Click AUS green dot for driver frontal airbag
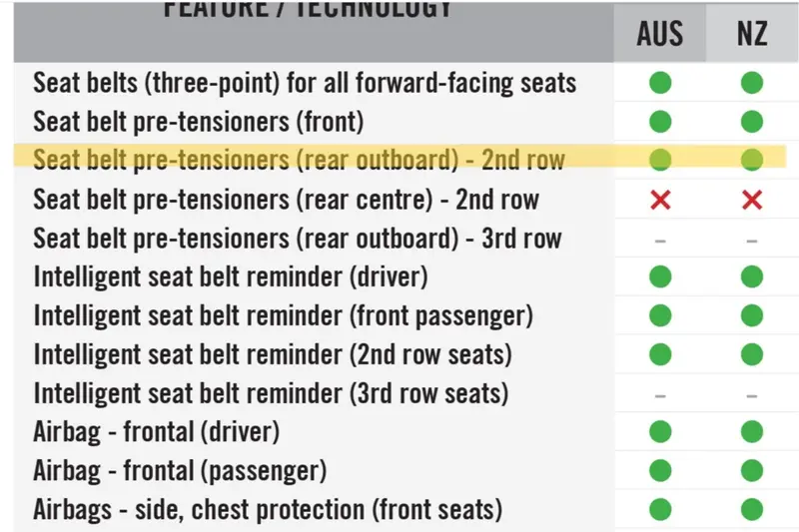 coord(660,432)
